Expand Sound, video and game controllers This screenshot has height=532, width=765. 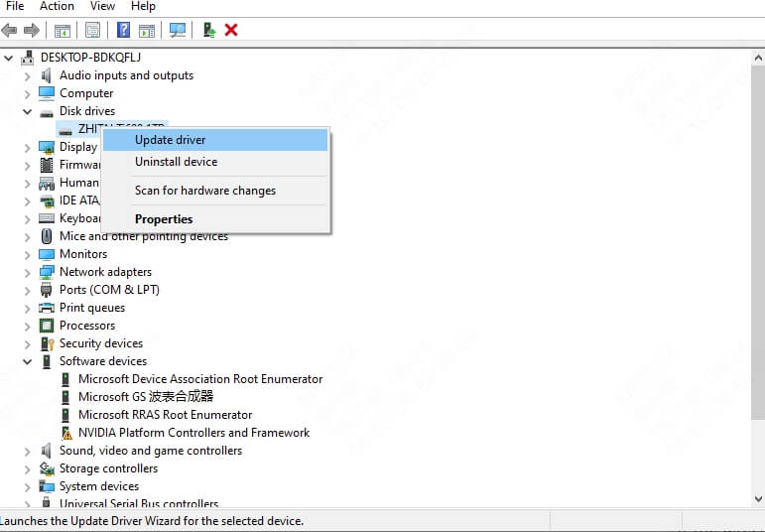[x=28, y=452]
